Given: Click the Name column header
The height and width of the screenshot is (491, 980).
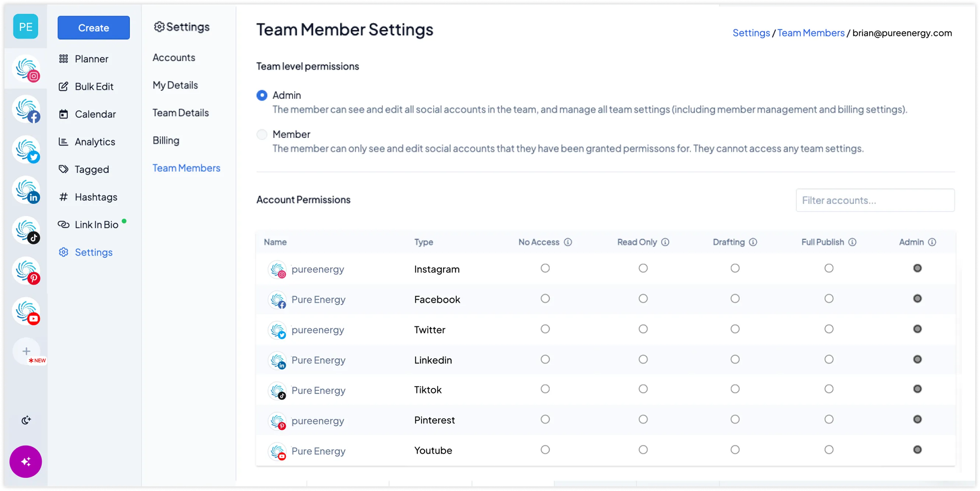Looking at the screenshot, I should pos(275,242).
